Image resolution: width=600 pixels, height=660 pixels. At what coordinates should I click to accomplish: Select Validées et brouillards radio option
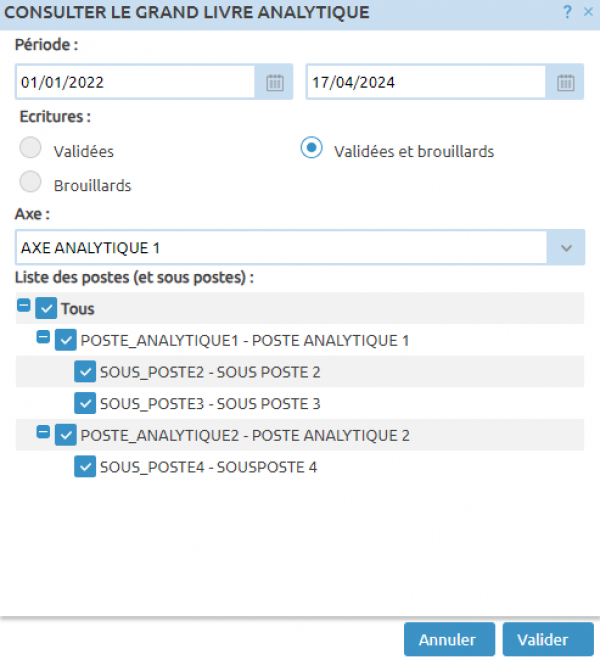[x=311, y=149]
